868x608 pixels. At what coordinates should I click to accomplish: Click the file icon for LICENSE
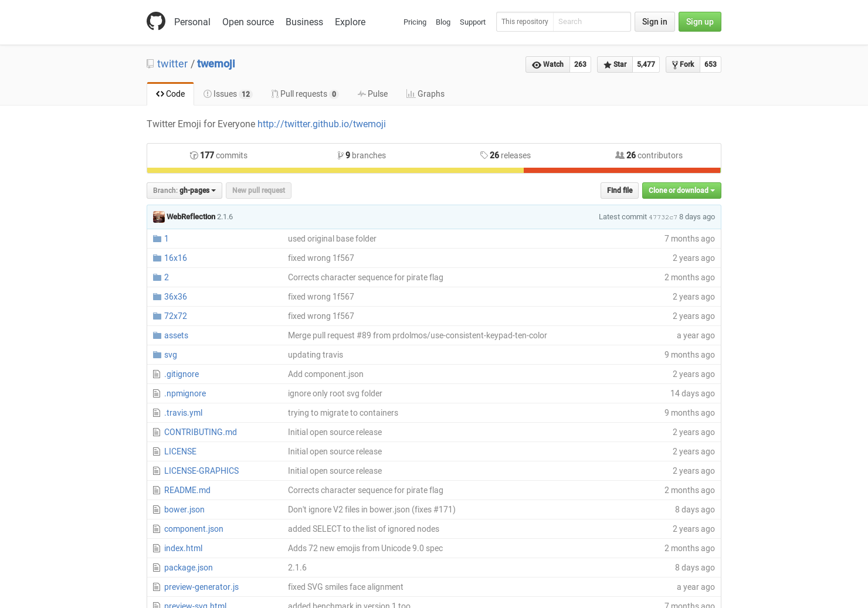click(157, 451)
